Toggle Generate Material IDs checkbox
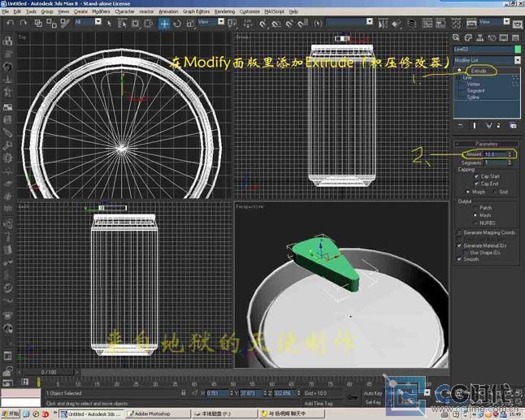The height and width of the screenshot is (420, 525). (459, 245)
